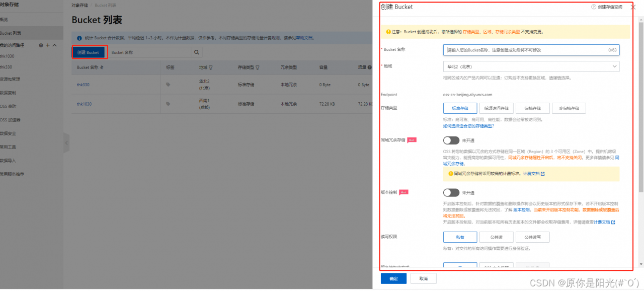The width and height of the screenshot is (644, 291).
Task: Click the sort icon next to Bucket 名称
Action: (x=102, y=67)
